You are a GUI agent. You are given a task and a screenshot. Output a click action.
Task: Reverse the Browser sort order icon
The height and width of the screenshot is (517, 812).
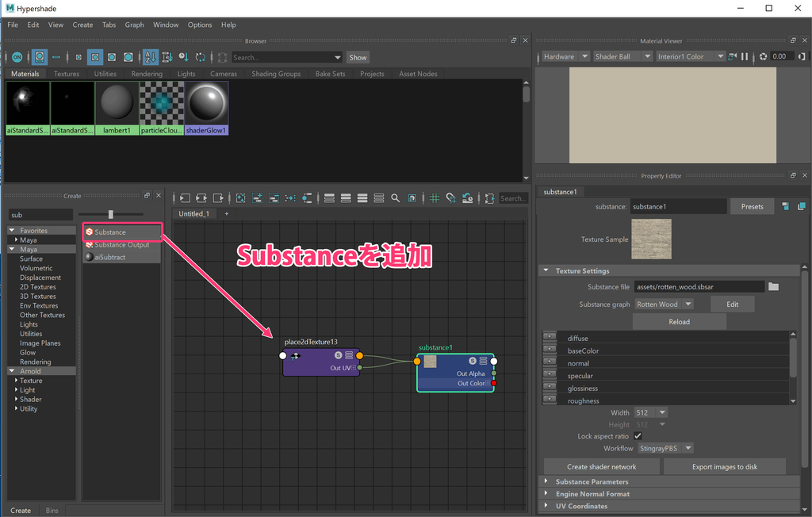point(200,57)
